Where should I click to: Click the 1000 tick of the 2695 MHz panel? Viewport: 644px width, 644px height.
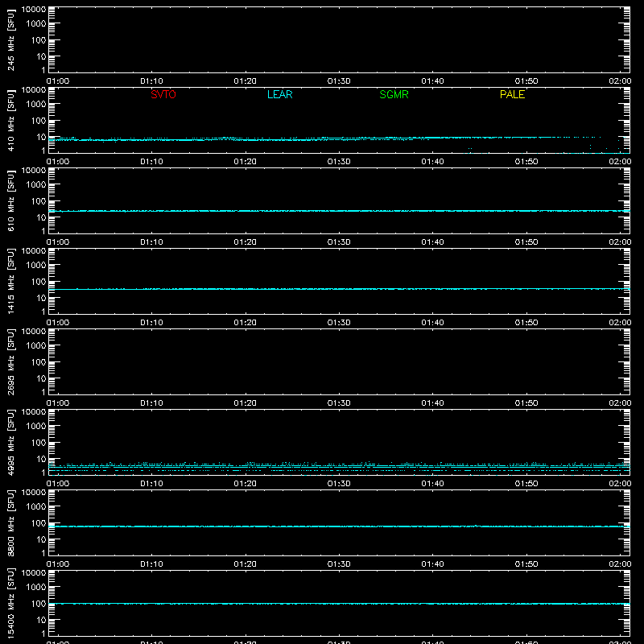click(x=36, y=346)
